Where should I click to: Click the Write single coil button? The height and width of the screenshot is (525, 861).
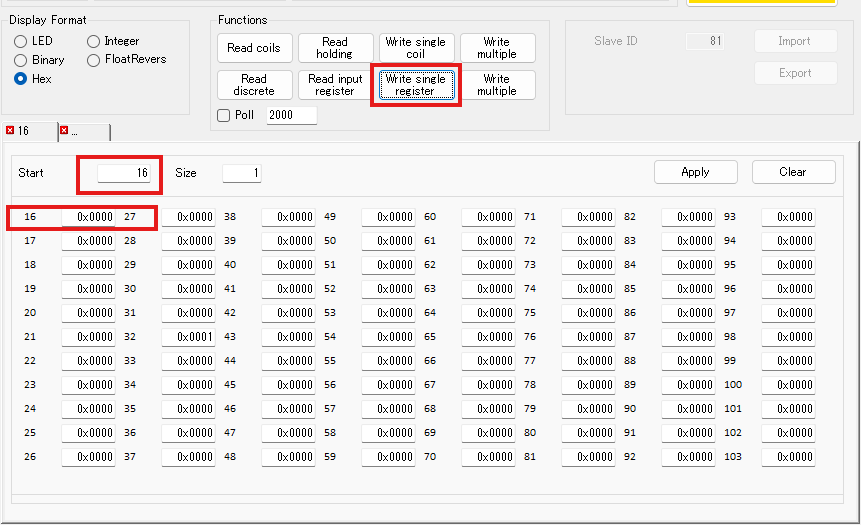coord(416,48)
